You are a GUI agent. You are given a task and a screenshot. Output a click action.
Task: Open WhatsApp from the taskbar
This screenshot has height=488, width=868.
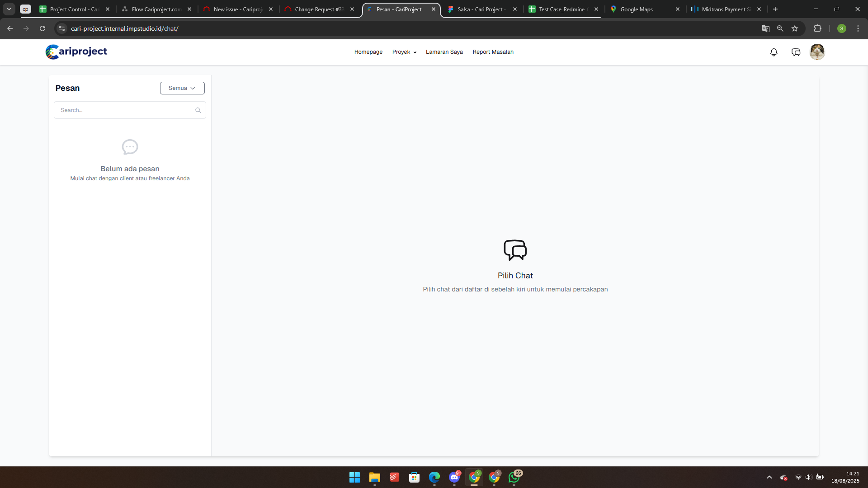pos(514,477)
